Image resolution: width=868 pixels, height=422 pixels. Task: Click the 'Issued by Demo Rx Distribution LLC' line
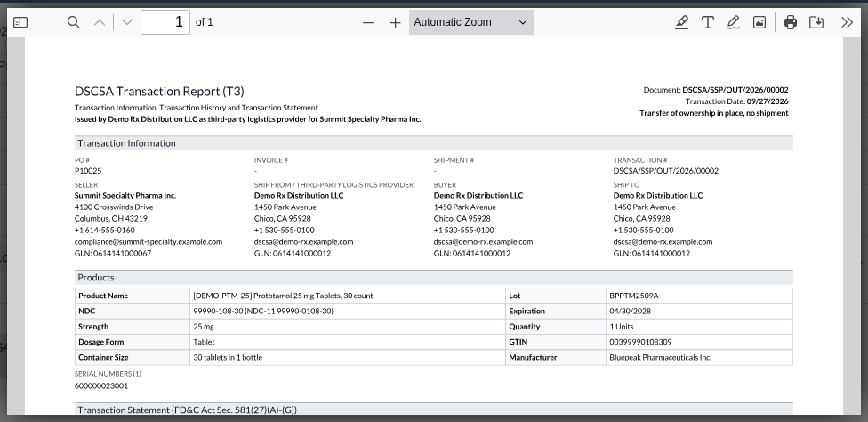[x=247, y=119]
